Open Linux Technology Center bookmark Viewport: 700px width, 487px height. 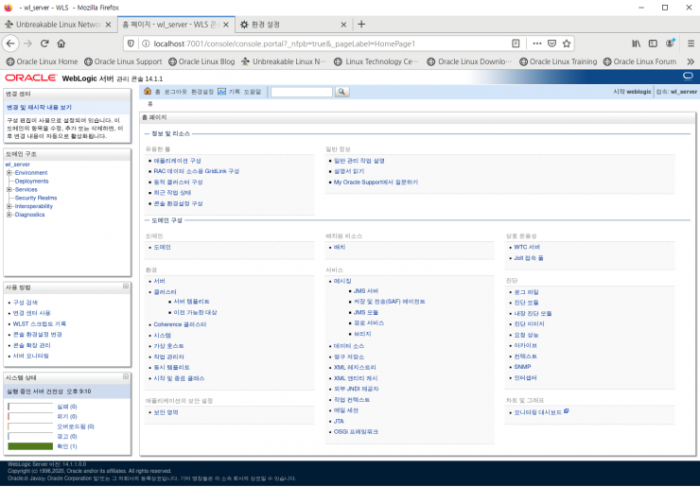(x=377, y=62)
